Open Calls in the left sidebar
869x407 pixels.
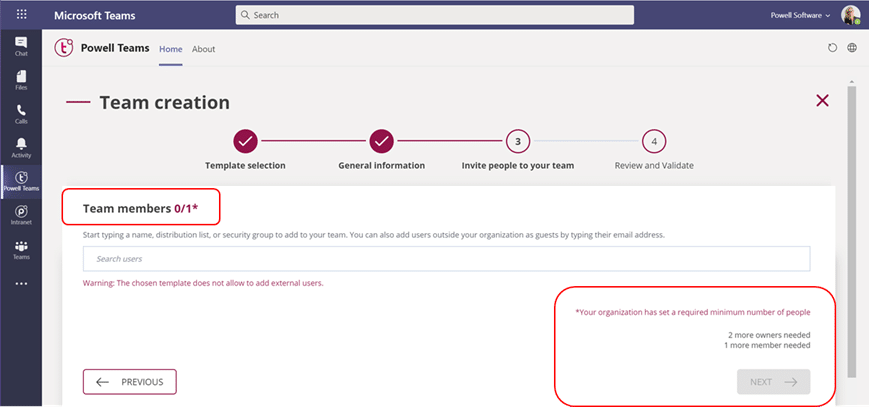(21, 114)
